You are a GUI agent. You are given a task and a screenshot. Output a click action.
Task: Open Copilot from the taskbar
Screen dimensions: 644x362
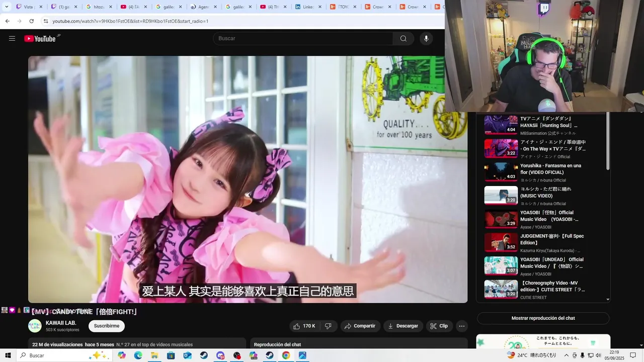tap(121, 355)
